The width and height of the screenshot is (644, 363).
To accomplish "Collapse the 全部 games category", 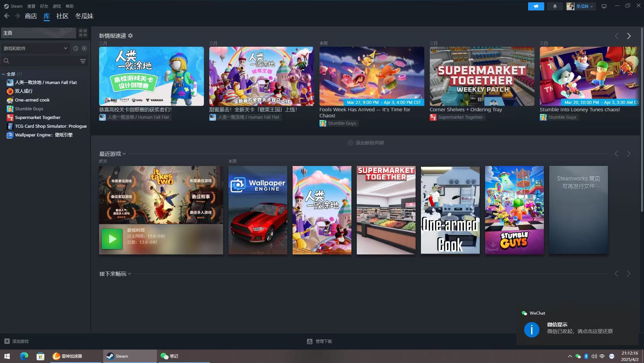I will tap(3, 74).
